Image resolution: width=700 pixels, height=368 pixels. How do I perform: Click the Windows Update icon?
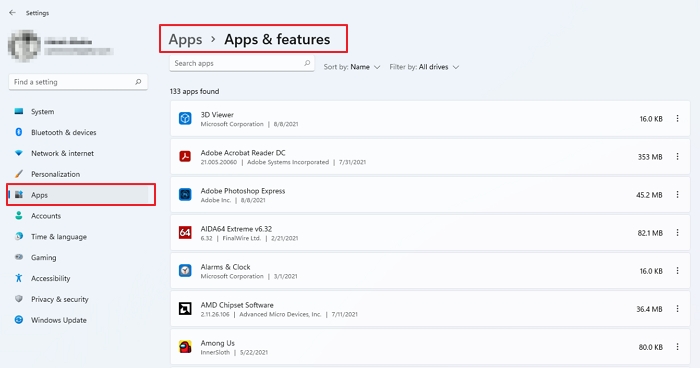(x=19, y=320)
